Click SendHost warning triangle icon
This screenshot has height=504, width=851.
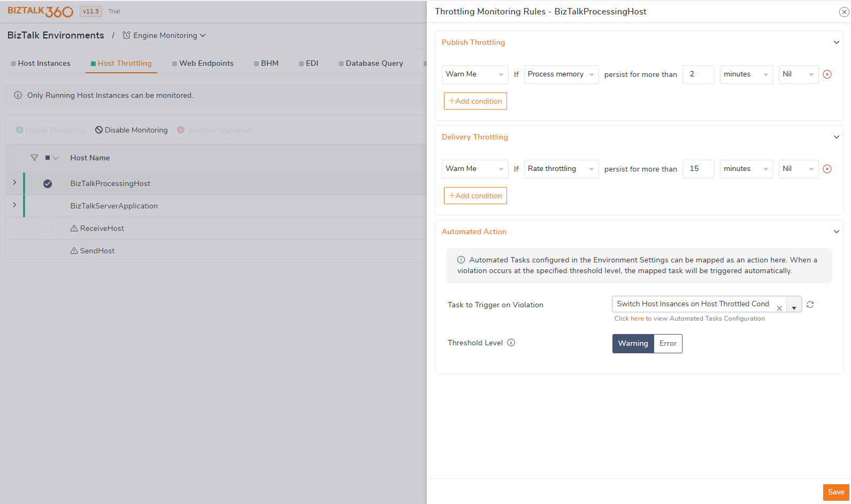[x=74, y=251]
